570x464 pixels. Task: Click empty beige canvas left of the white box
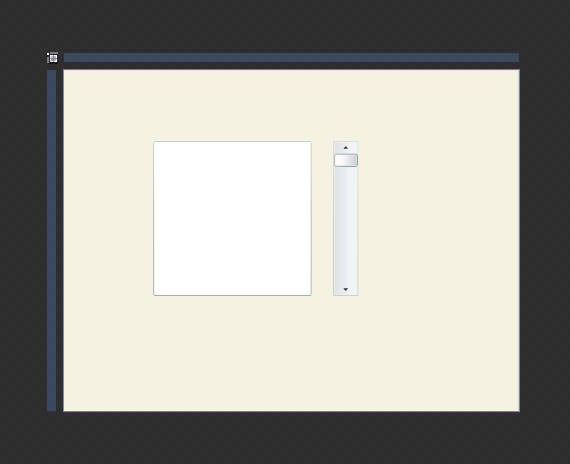(109, 218)
